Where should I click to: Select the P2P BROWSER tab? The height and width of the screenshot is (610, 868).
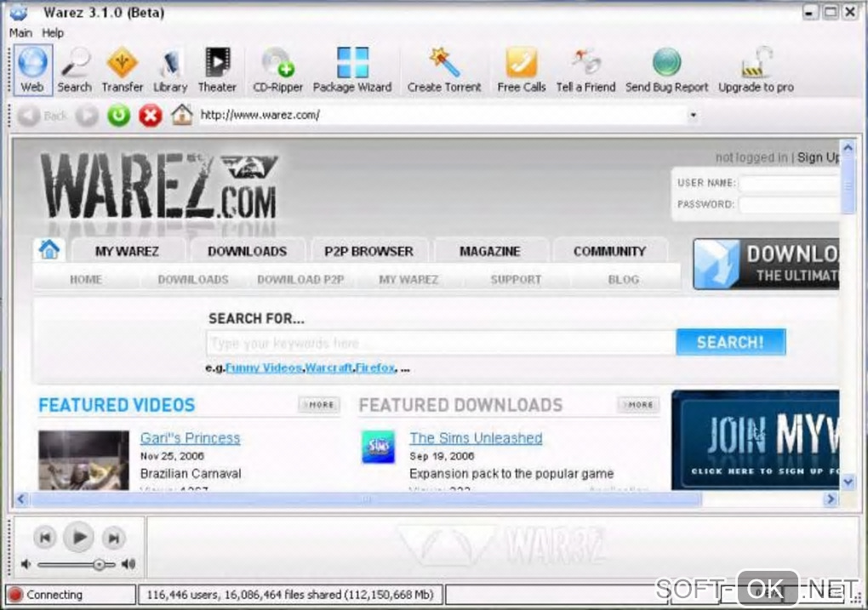click(x=368, y=251)
